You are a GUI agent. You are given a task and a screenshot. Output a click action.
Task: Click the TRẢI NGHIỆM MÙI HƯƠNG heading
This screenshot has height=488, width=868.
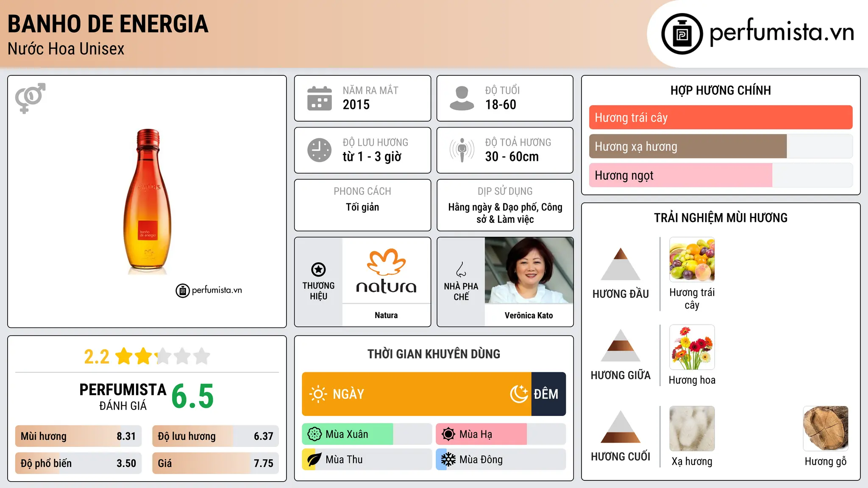(721, 218)
